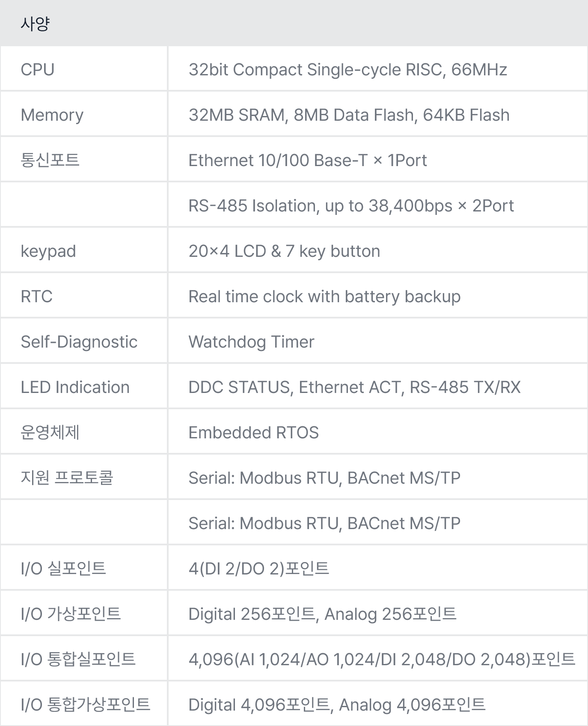
Task: Click the Watchdog Timer value
Action: [251, 342]
